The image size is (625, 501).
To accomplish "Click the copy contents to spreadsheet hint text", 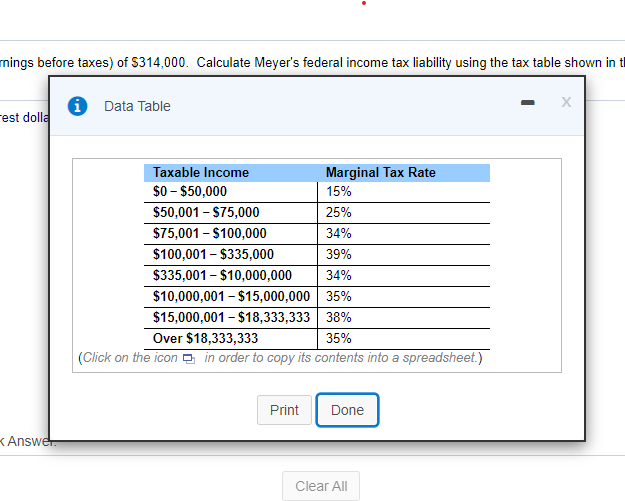I will 280,358.
